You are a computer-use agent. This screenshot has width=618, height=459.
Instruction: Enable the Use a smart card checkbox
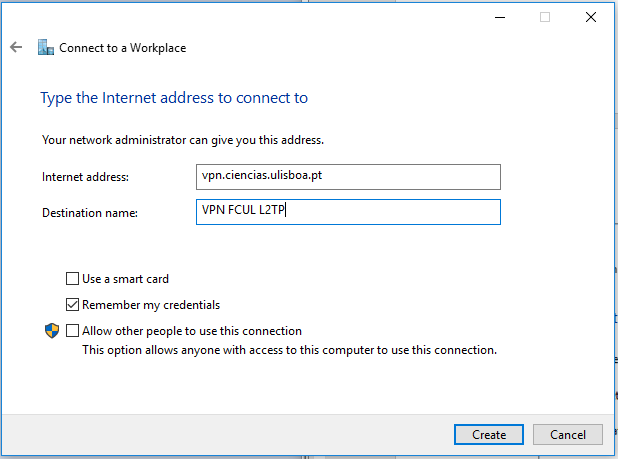click(72, 279)
